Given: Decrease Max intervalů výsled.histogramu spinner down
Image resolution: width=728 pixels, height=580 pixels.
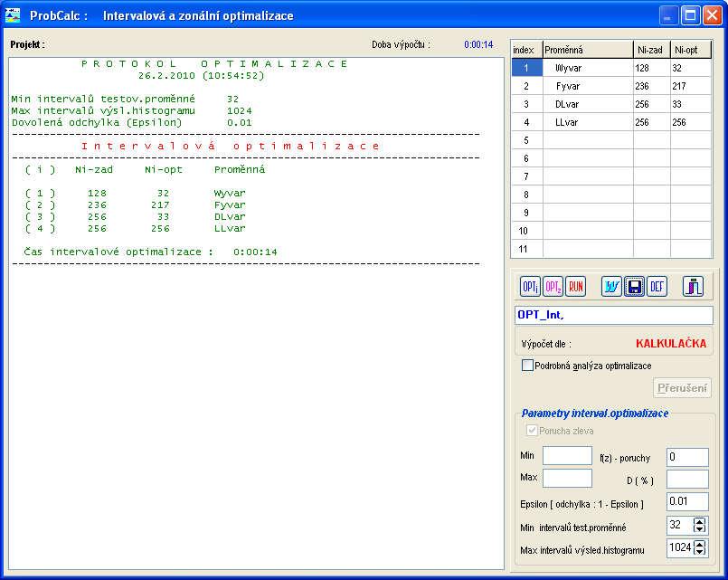Looking at the screenshot, I should pos(700,552).
